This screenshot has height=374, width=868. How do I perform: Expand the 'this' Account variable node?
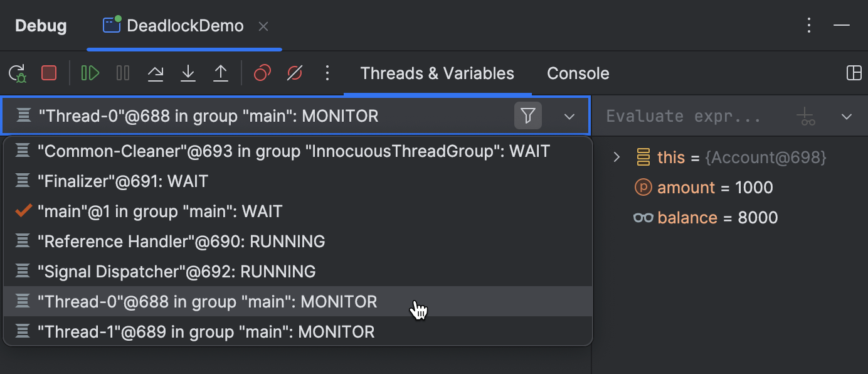(617, 157)
